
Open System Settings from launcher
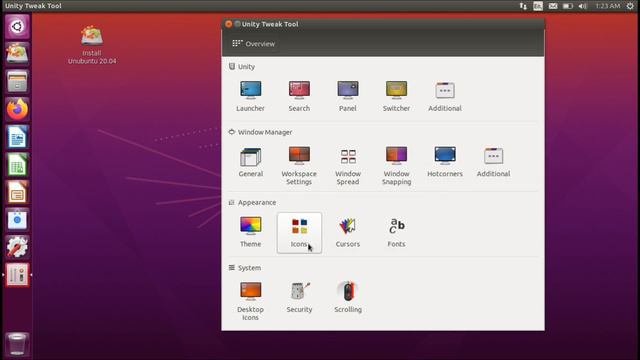pyautogui.click(x=17, y=247)
